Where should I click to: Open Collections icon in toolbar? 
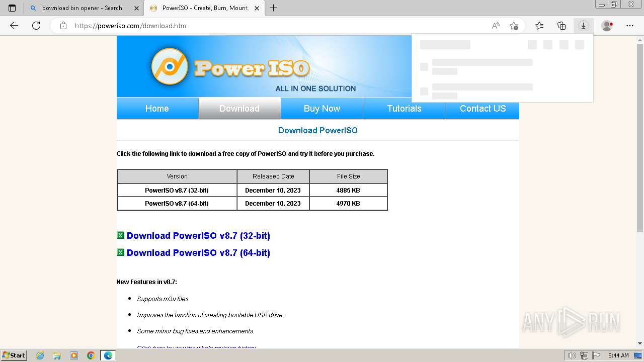coord(561,26)
